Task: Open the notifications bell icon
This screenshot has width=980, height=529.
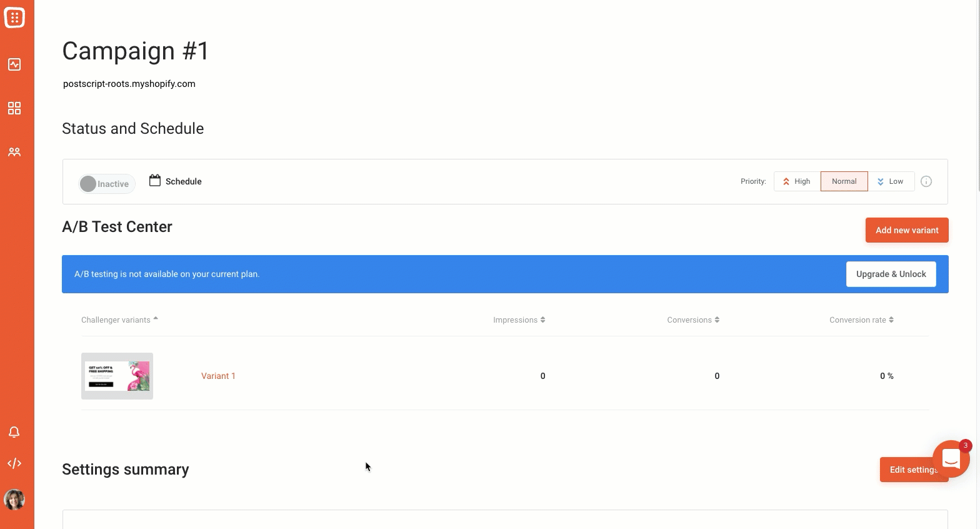Action: pos(14,432)
